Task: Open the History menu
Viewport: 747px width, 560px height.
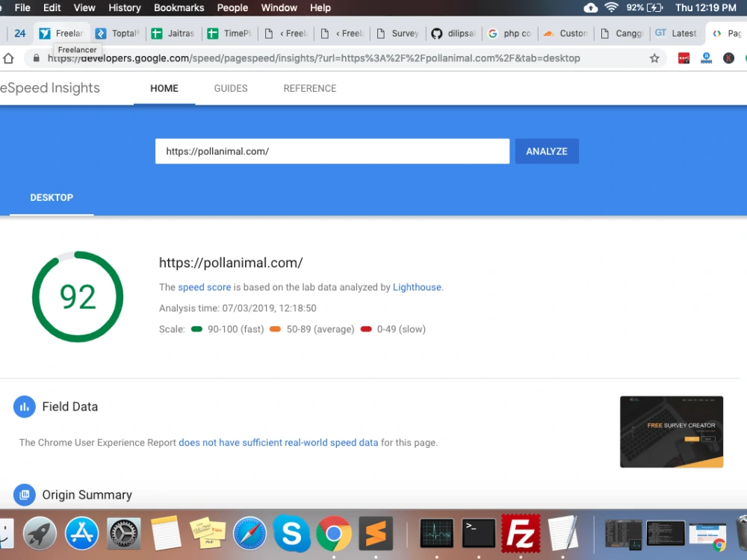Action: 124,7
